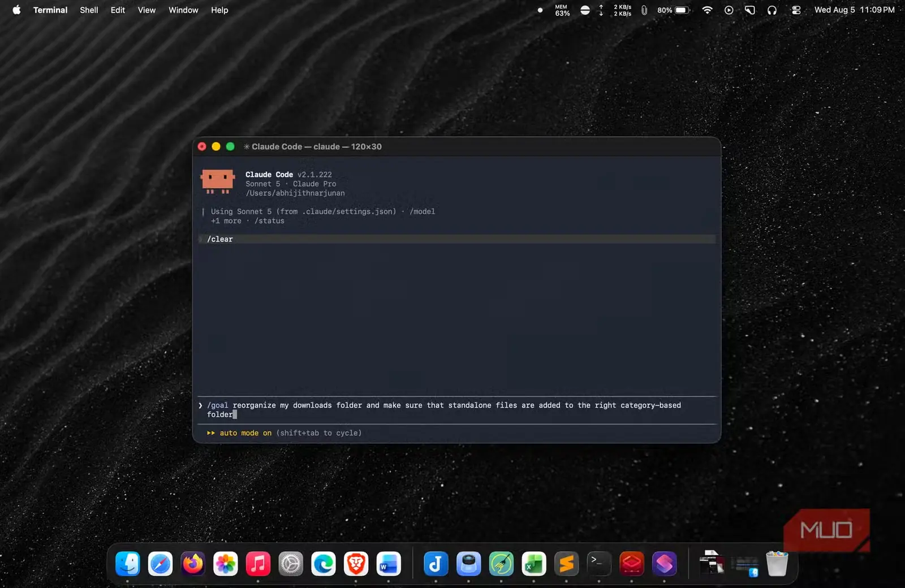Click the tilted card menu bar icon
The height and width of the screenshot is (588, 905).
pos(750,10)
